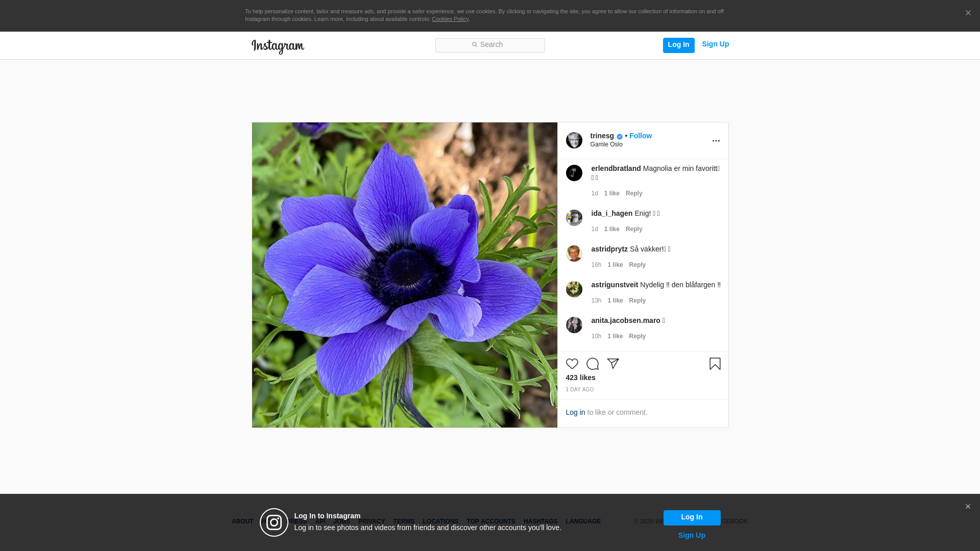Click Log in to like or comment

coord(575,412)
